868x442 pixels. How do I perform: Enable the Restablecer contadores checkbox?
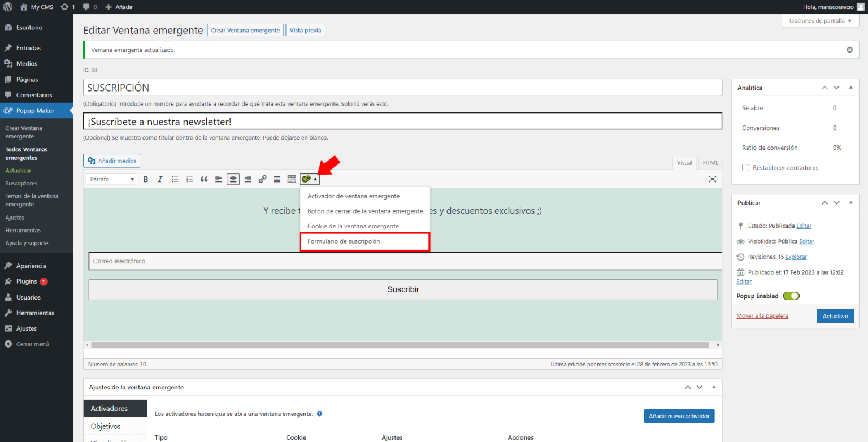tap(746, 167)
